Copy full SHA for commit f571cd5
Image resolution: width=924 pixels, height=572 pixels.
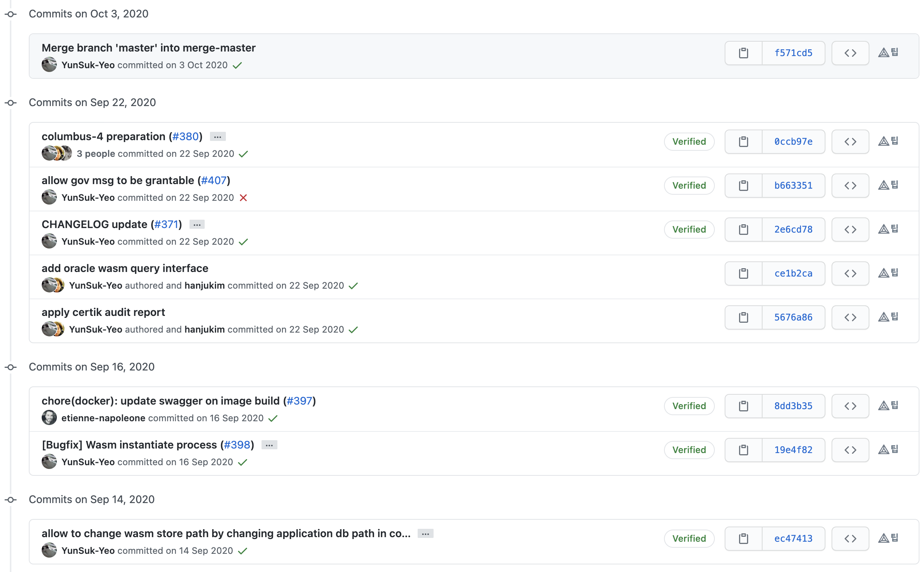(743, 53)
